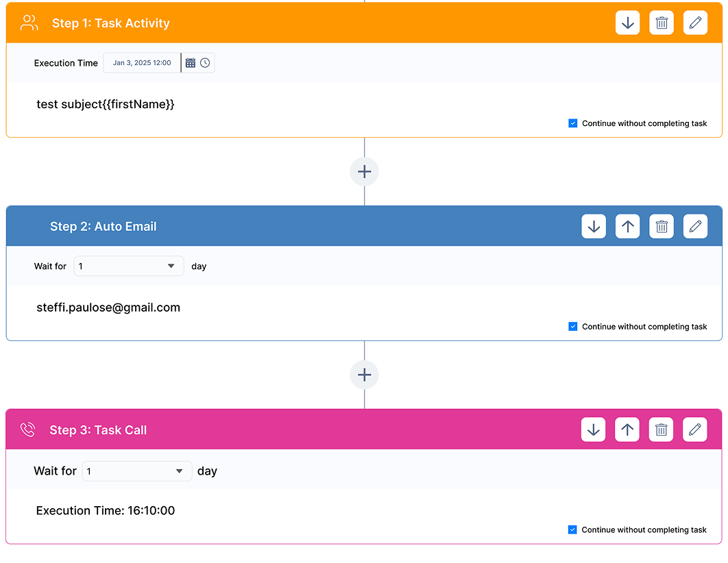
Task: Edit the Auto Email step
Action: pyautogui.click(x=695, y=226)
